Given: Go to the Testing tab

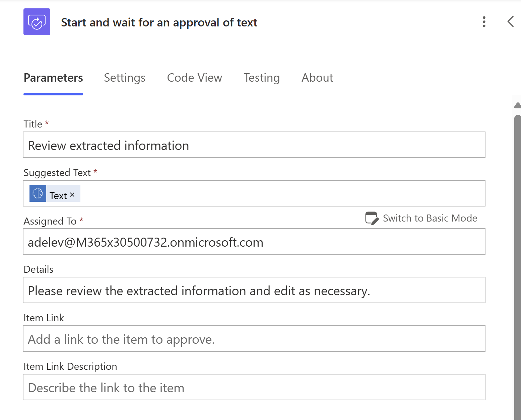Looking at the screenshot, I should 261,78.
